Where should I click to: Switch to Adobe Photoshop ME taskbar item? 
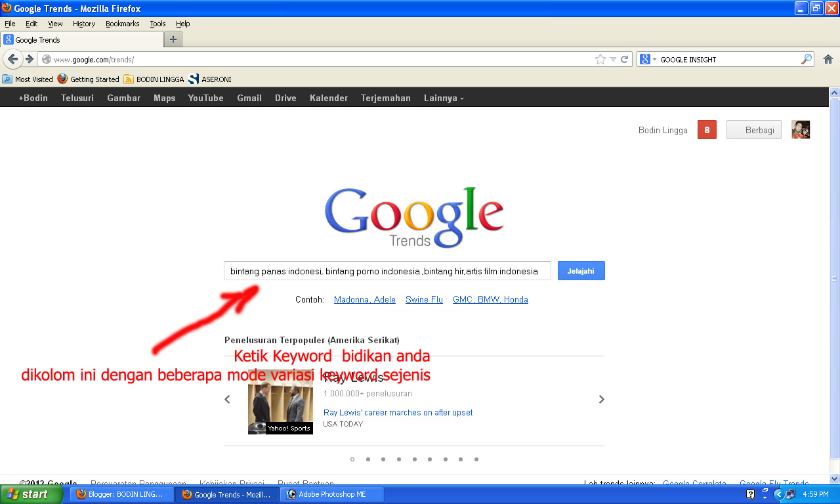pyautogui.click(x=332, y=494)
